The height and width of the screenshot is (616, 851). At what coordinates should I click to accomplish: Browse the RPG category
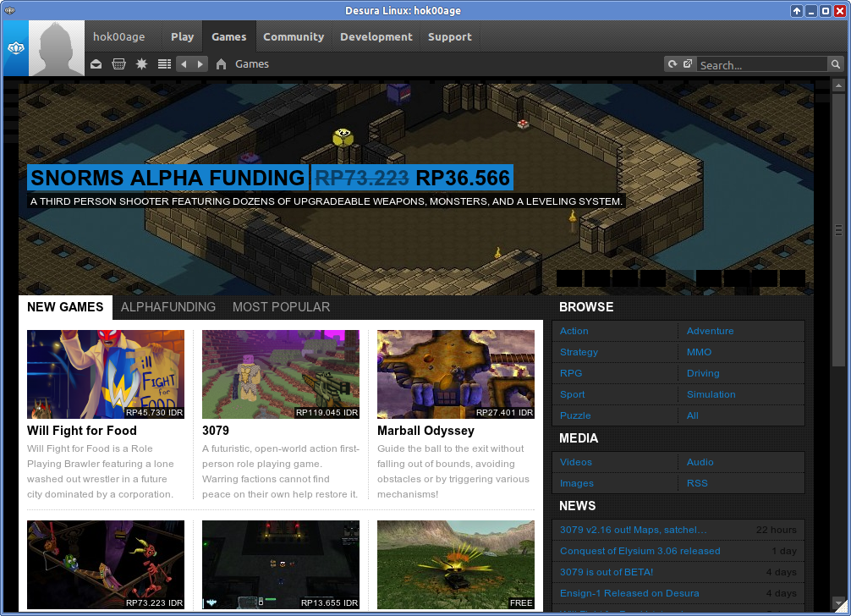571,373
